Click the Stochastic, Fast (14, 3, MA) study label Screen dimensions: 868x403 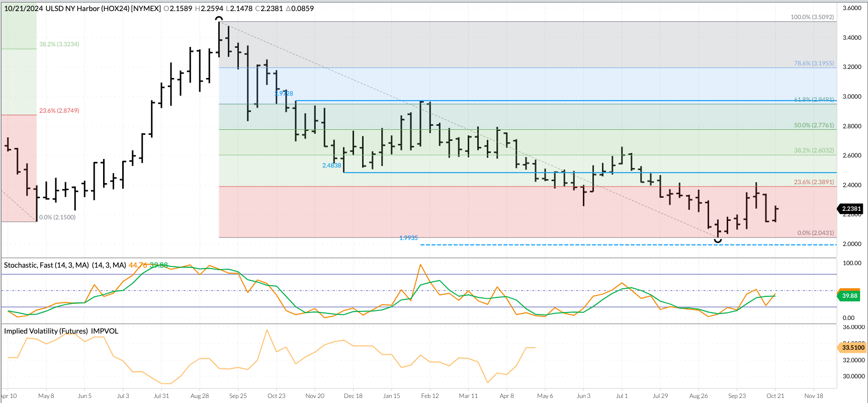click(x=64, y=265)
